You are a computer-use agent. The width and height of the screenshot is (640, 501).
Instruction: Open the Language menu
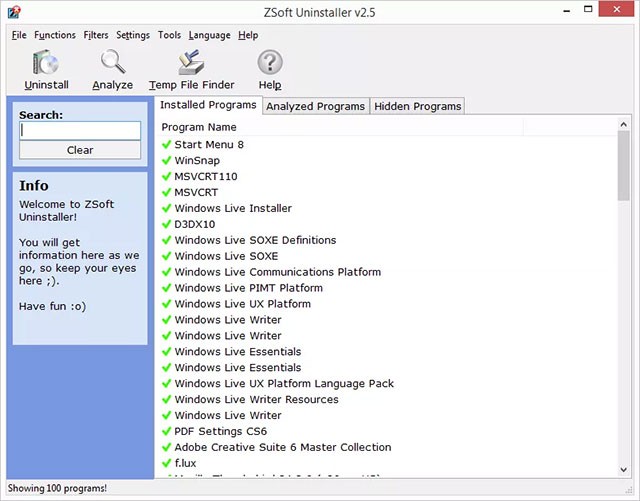[x=209, y=35]
